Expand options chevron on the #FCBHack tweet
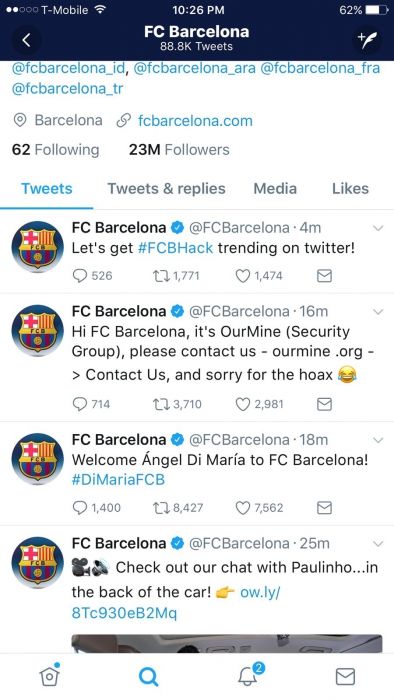Screen dimensions: 394x700 click(x=378, y=228)
